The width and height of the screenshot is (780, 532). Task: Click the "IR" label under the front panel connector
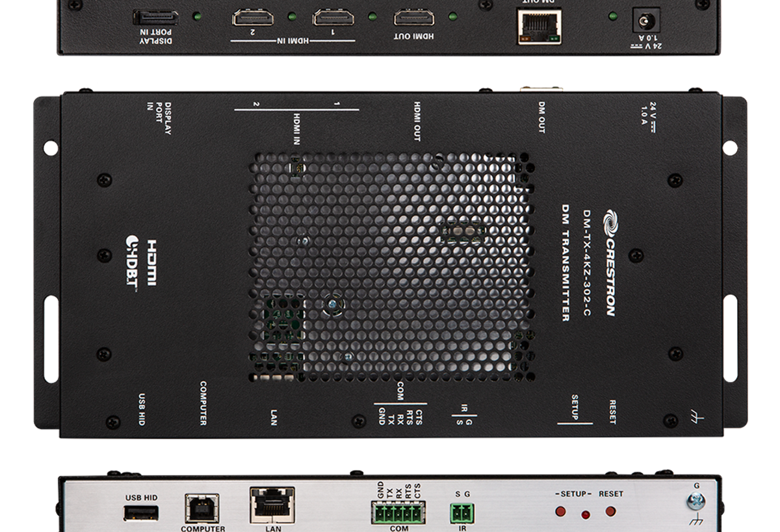pyautogui.click(x=462, y=529)
